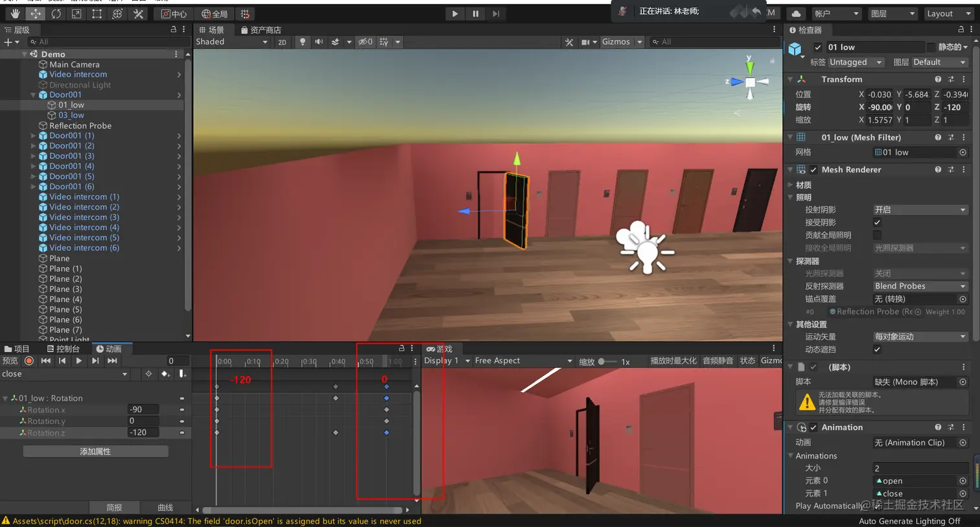Collapse the Door001 tree item arrow
The image size is (980, 527).
pyautogui.click(x=33, y=95)
